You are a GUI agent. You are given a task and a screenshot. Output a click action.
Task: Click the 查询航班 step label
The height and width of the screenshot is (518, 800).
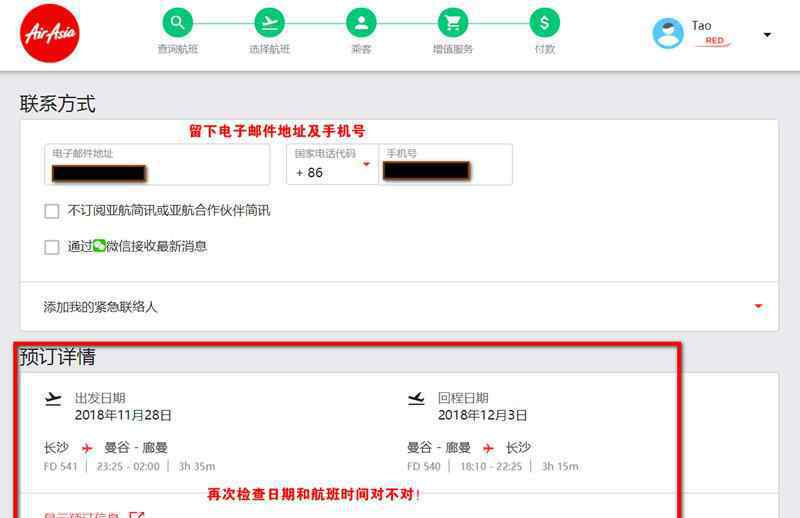click(x=178, y=50)
